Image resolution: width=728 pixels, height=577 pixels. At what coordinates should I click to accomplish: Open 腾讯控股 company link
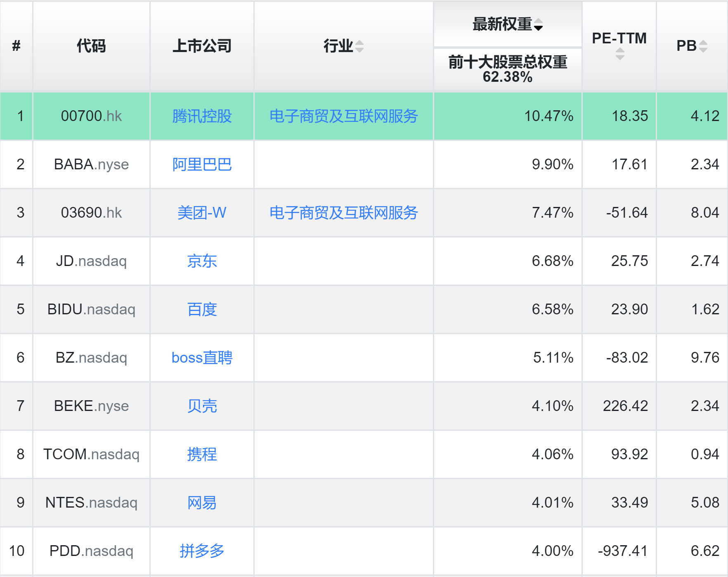coord(202,116)
